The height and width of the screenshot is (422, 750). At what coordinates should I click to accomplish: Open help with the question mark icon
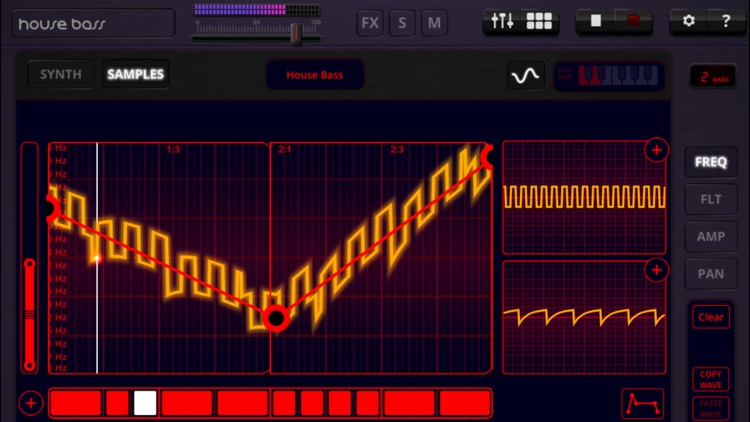pos(726,21)
